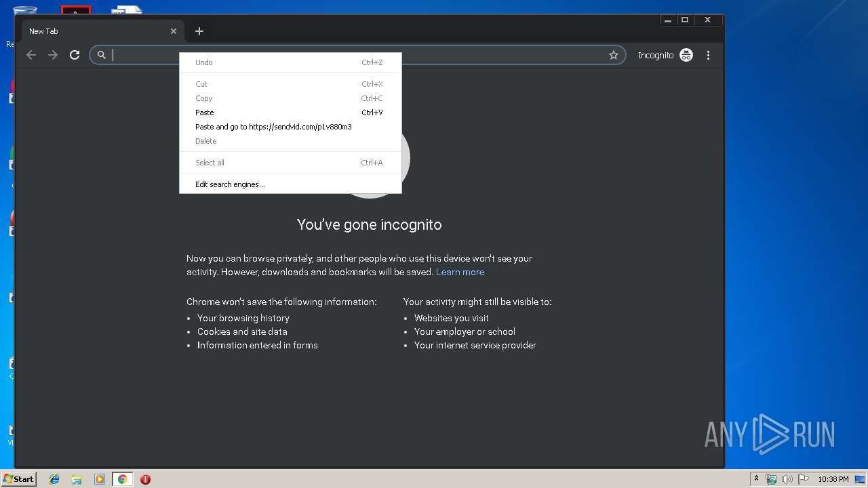
Task: Open Windows Explorer folder in taskbar
Action: coord(77,479)
